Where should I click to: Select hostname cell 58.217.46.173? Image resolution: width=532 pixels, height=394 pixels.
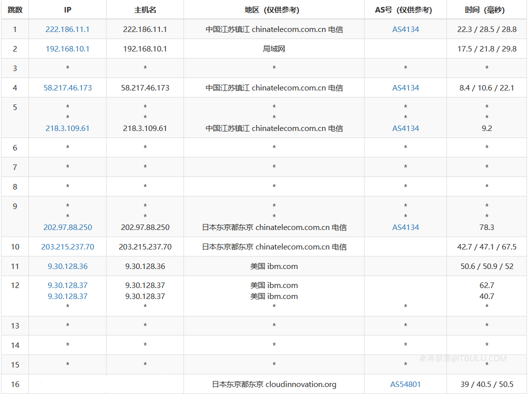point(145,88)
